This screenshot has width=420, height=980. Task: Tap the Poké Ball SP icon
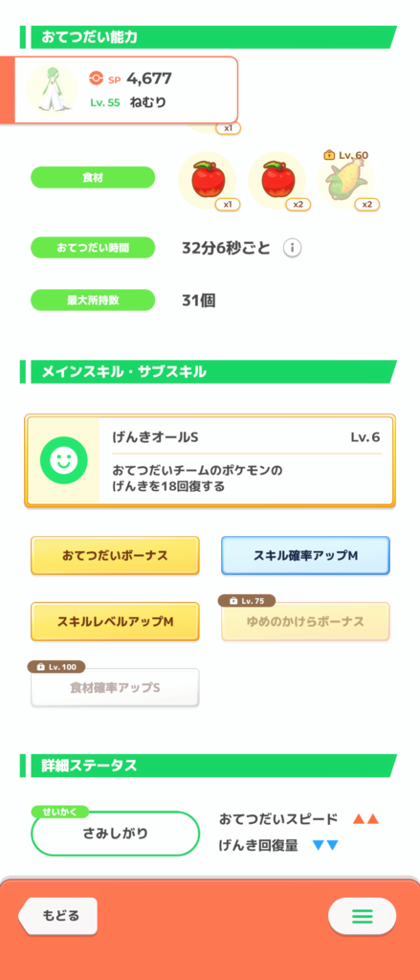(96, 78)
